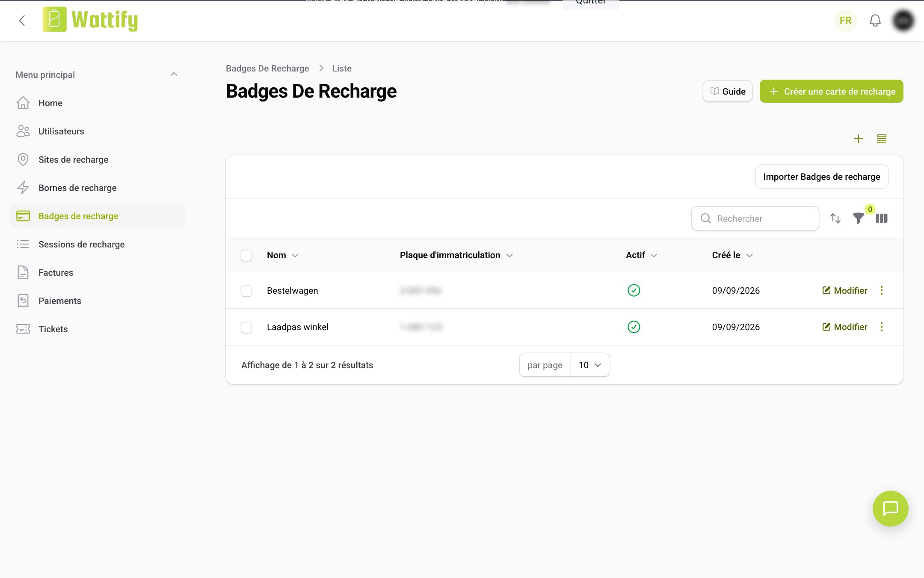This screenshot has height=578, width=924.
Task: Open the three-dot menu for Laadpas winkel
Action: coord(881,327)
